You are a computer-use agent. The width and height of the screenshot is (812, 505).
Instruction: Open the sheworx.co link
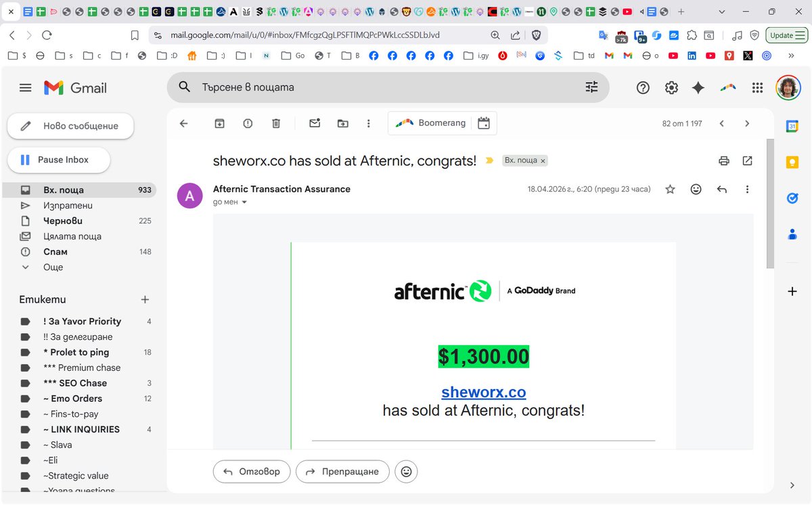484,392
